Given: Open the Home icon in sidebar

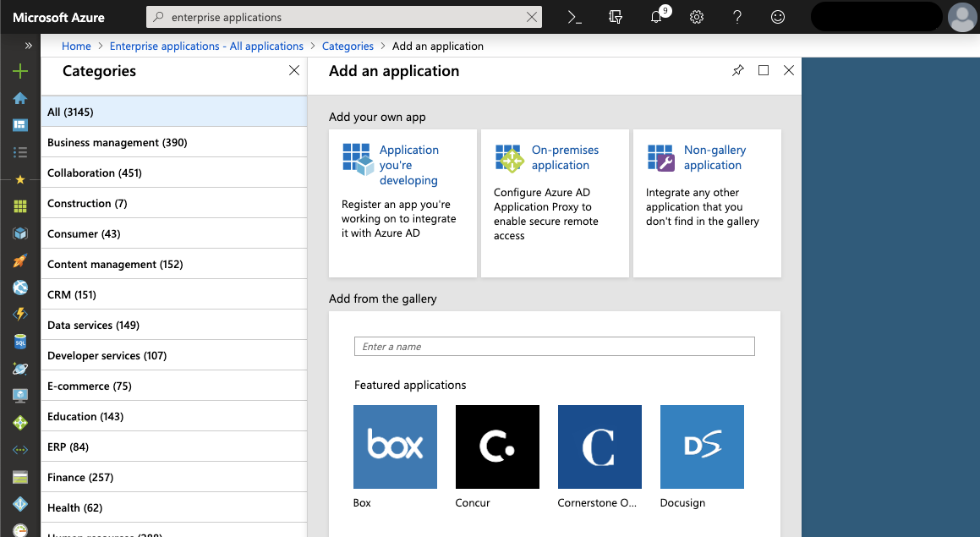Looking at the screenshot, I should click(x=20, y=98).
